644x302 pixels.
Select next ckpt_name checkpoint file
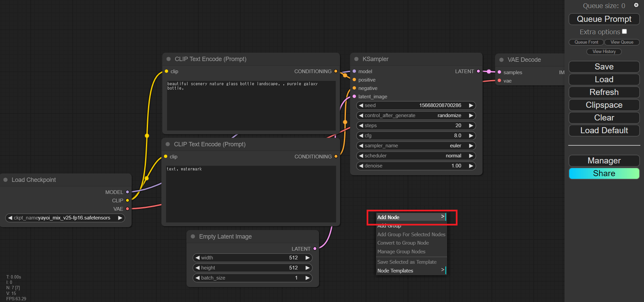point(120,218)
